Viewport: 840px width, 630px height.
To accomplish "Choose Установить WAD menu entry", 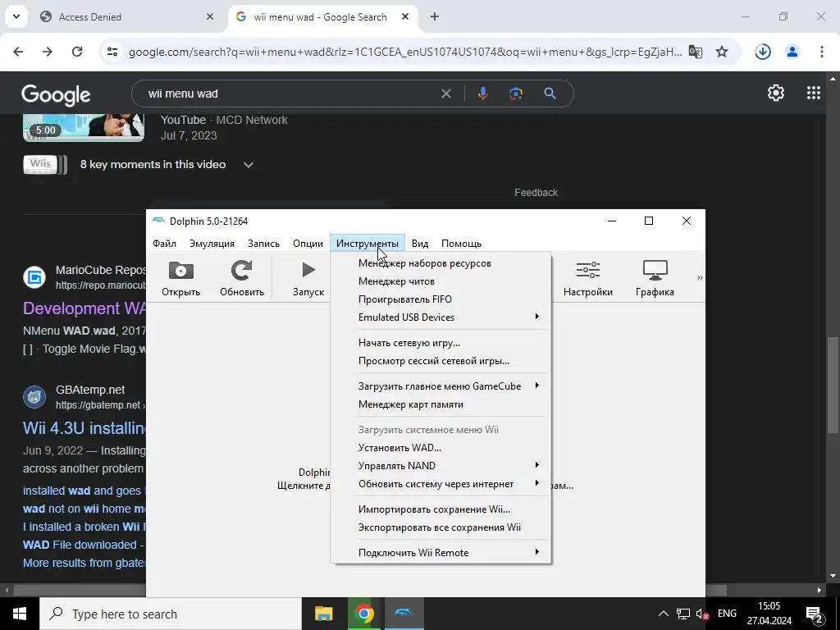I will coord(441,448).
